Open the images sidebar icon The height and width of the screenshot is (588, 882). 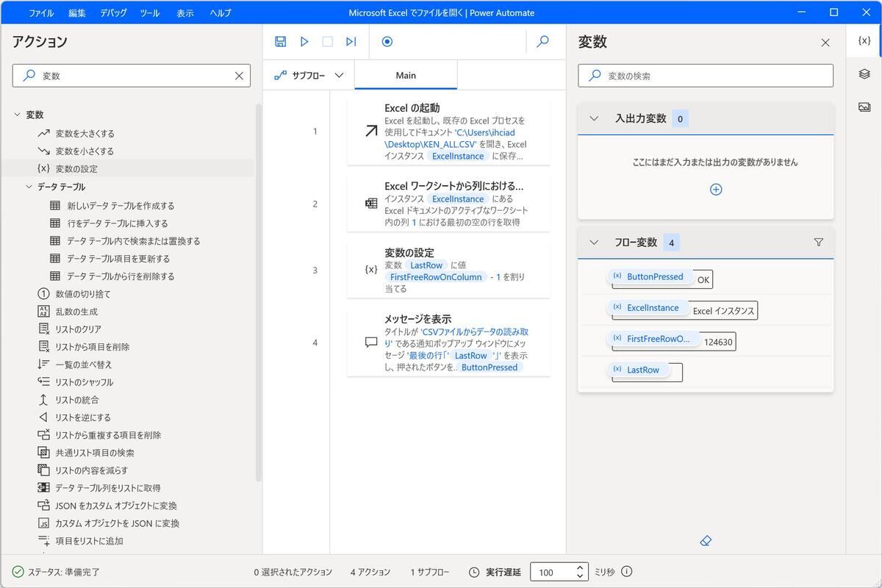pyautogui.click(x=864, y=107)
